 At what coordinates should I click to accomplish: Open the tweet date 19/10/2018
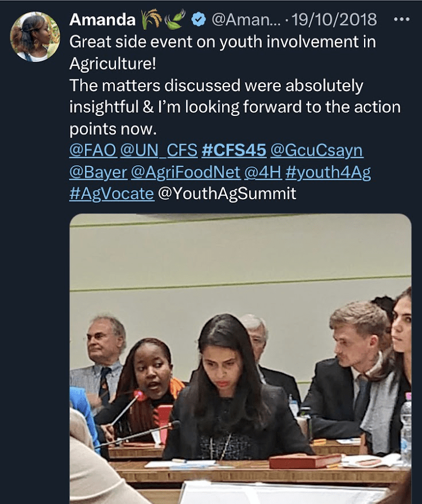(335, 20)
